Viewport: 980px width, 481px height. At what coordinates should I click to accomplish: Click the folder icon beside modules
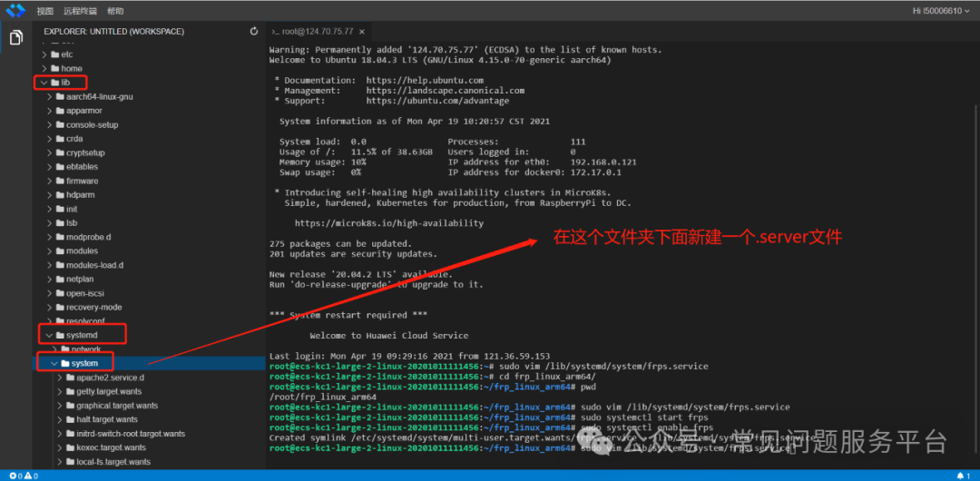coord(61,250)
